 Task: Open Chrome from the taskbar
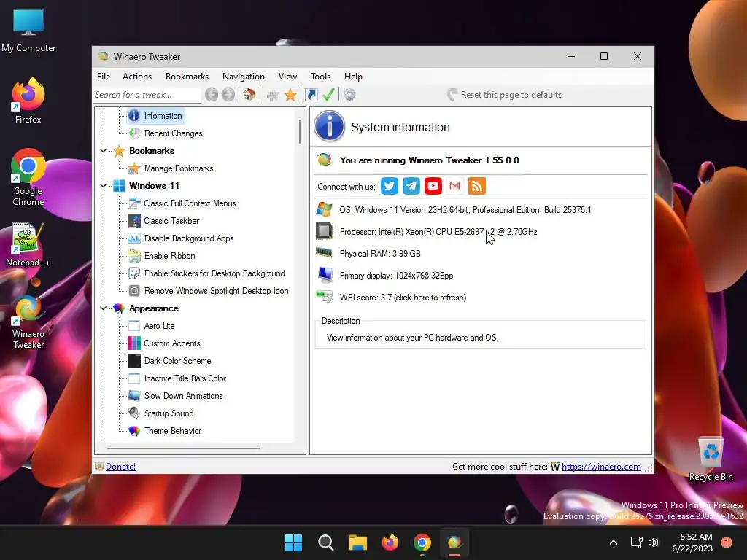pyautogui.click(x=422, y=542)
